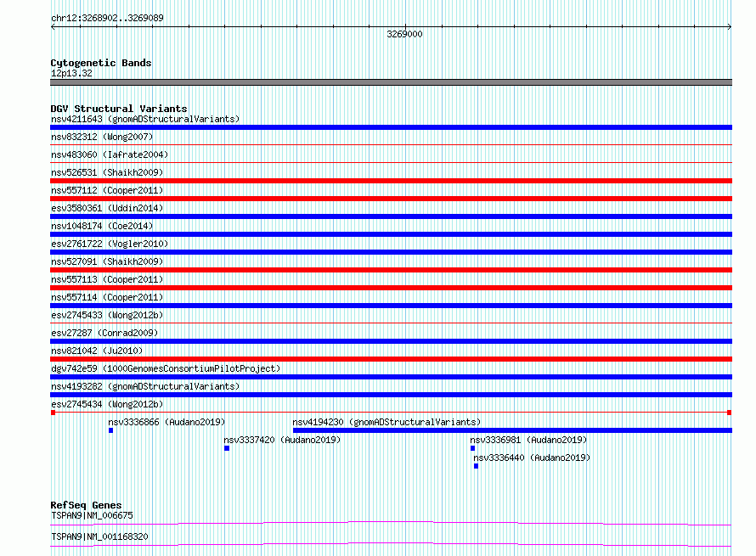Open variant dgv742e59 (1000GenomesConsortiumPilotProject)

click(x=166, y=368)
